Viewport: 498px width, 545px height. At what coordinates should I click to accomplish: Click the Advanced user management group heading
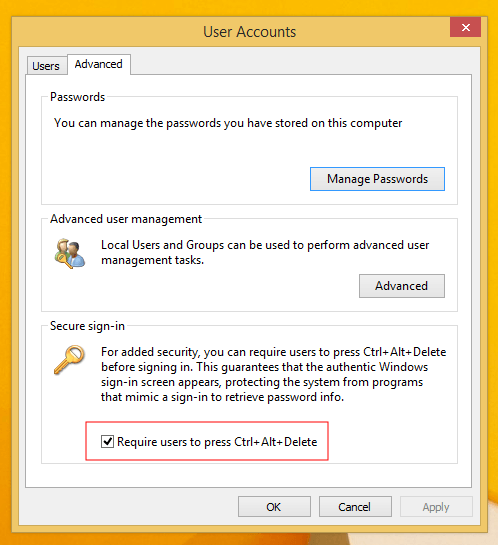[126, 219]
